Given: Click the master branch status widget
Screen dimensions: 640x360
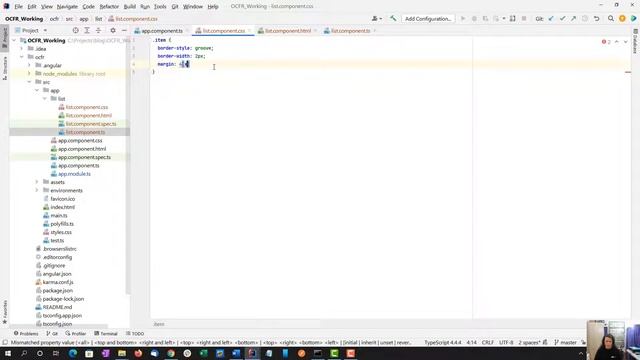Looking at the screenshot, I should [x=565, y=342].
